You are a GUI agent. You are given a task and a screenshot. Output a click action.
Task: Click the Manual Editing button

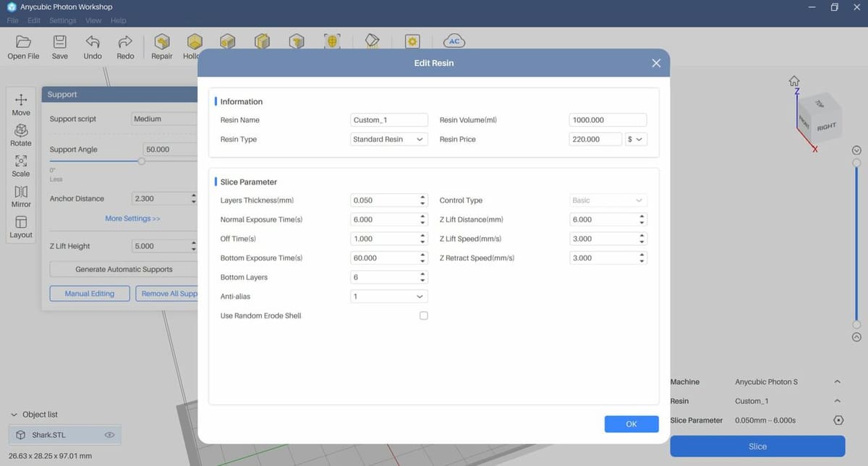[91, 294]
